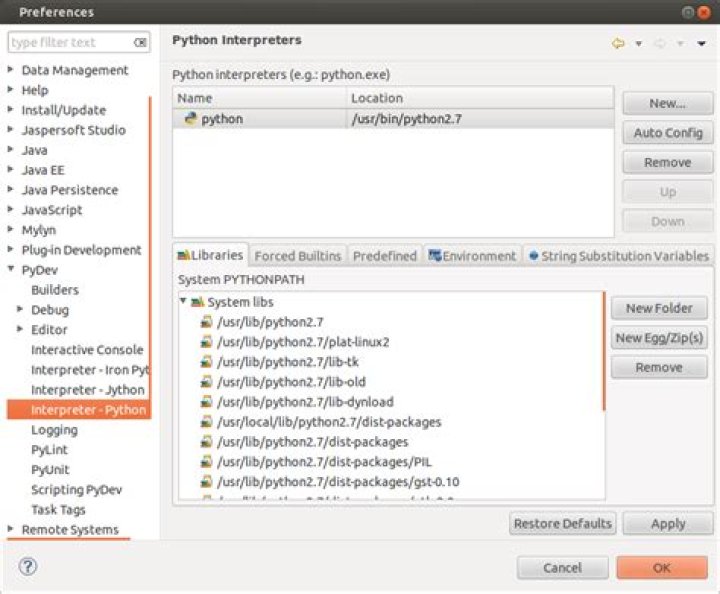Screen dimensions: 720x594
Task: Open the help question mark icon
Action: coord(28,566)
